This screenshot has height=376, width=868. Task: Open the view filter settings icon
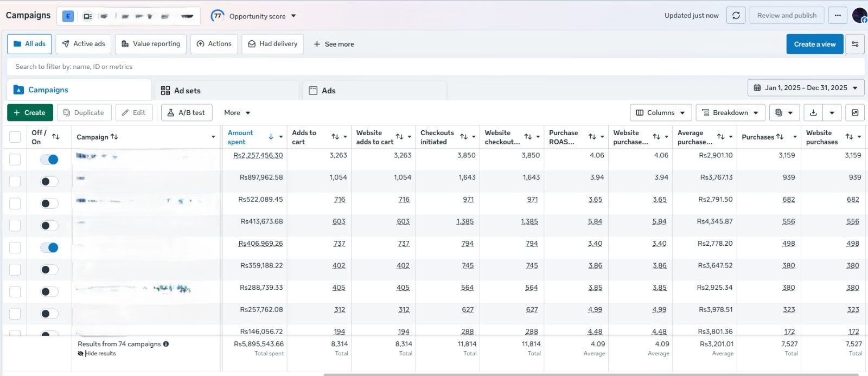pyautogui.click(x=855, y=44)
